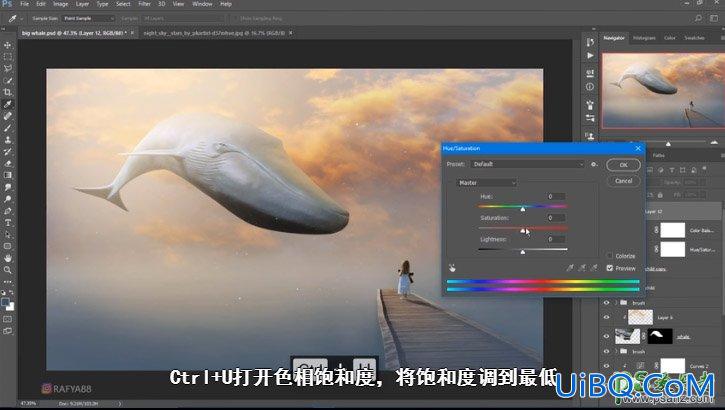Select the Horizontal Type tool
The height and width of the screenshot is (410, 725).
[7, 223]
